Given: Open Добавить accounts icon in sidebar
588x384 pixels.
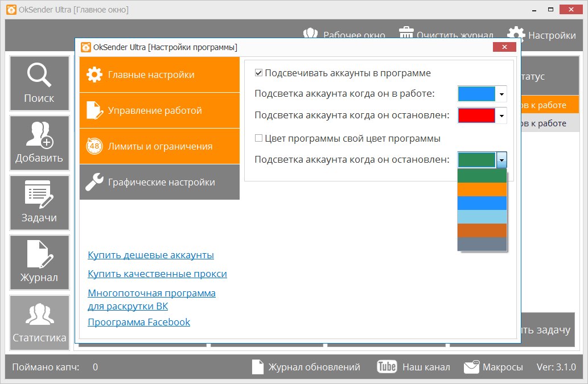Looking at the screenshot, I should coord(39,137).
